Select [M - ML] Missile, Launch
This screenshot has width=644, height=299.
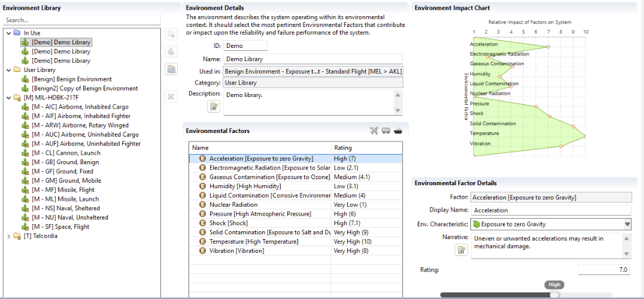point(65,199)
